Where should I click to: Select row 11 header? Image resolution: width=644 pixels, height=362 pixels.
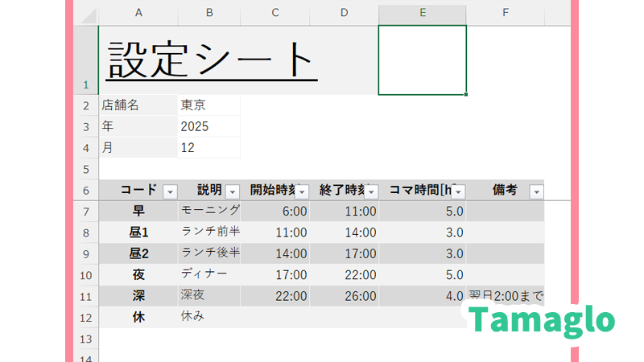85,296
